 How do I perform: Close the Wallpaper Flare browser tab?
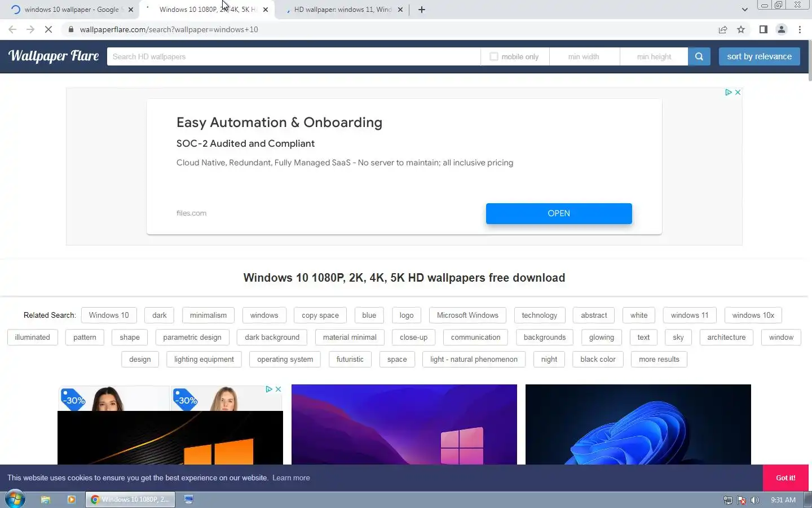pyautogui.click(x=266, y=10)
